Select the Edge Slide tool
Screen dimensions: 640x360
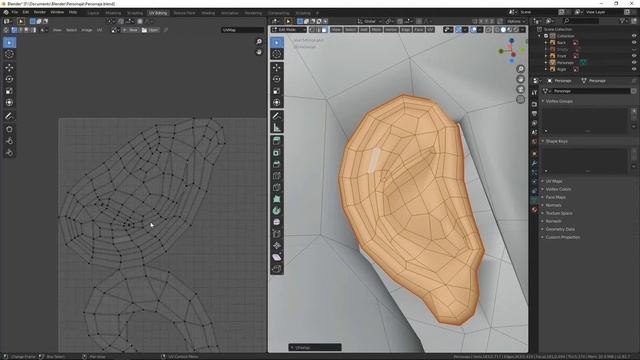point(277,234)
